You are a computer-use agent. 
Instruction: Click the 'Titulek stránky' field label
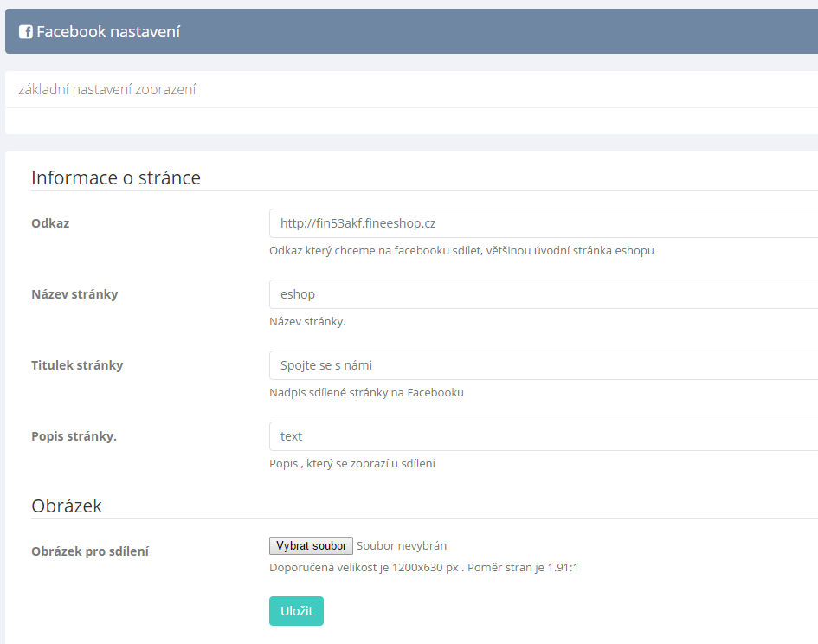point(77,365)
